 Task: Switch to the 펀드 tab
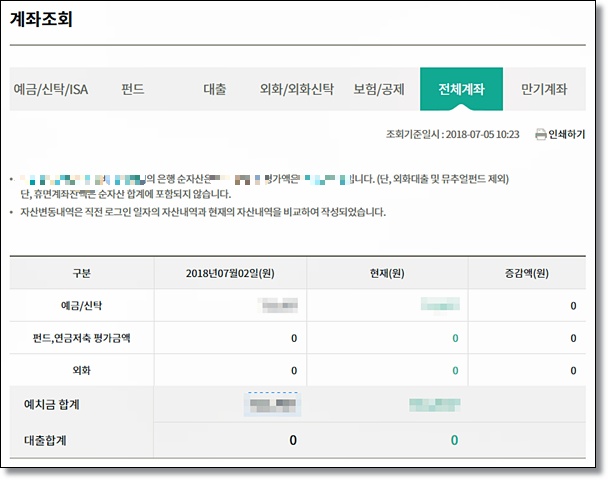pos(133,89)
